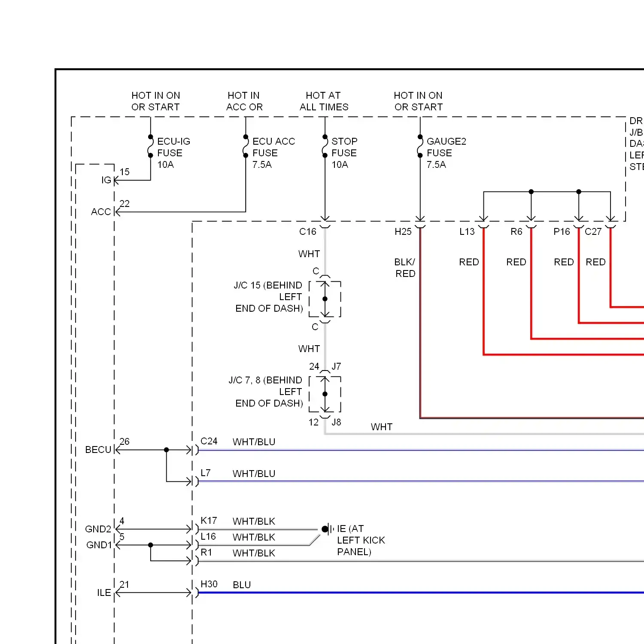Click the J/C 7, 8 (BEHIND LEFT END OF DASH) text
The image size is (644, 644).
click(266, 392)
